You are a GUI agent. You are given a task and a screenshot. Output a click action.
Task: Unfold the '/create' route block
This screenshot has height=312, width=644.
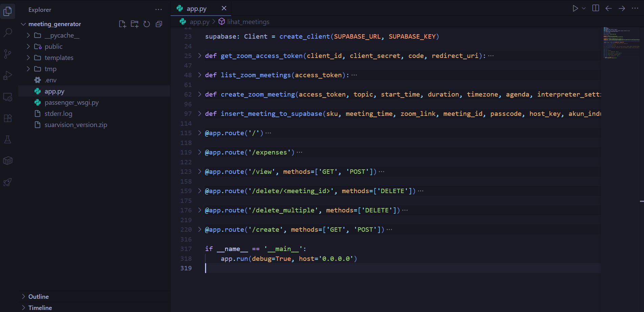pos(200,229)
